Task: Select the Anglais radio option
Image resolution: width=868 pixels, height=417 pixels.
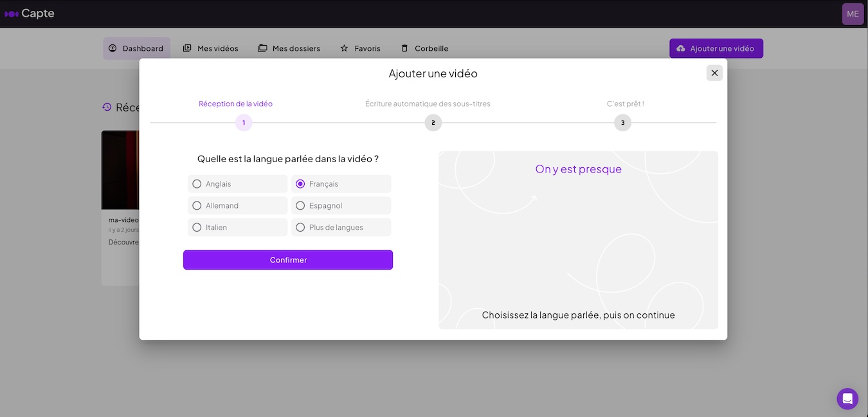Action: point(197,184)
